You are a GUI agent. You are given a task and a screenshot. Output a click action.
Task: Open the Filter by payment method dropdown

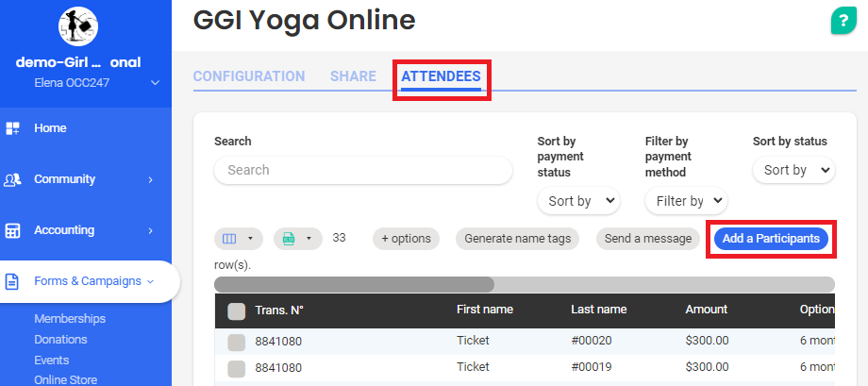click(686, 201)
